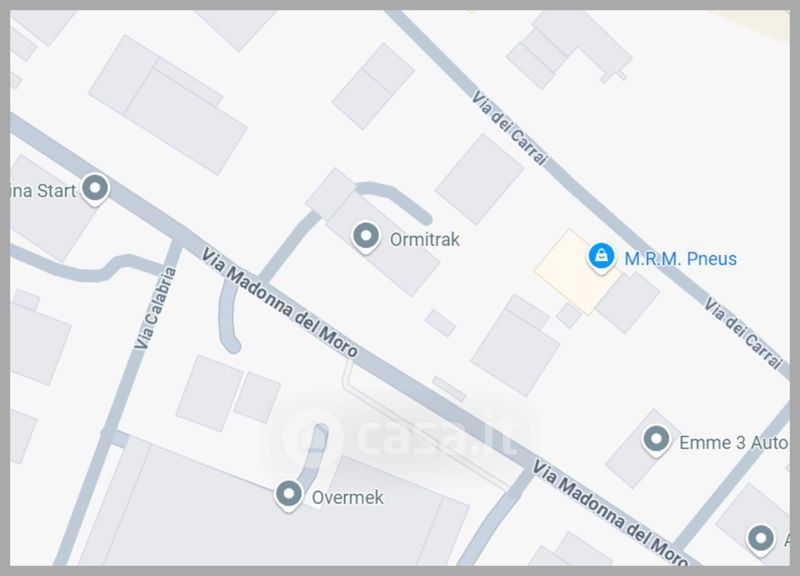Click the Emme 3 Auto pin
The height and width of the screenshot is (576, 800).
(656, 440)
